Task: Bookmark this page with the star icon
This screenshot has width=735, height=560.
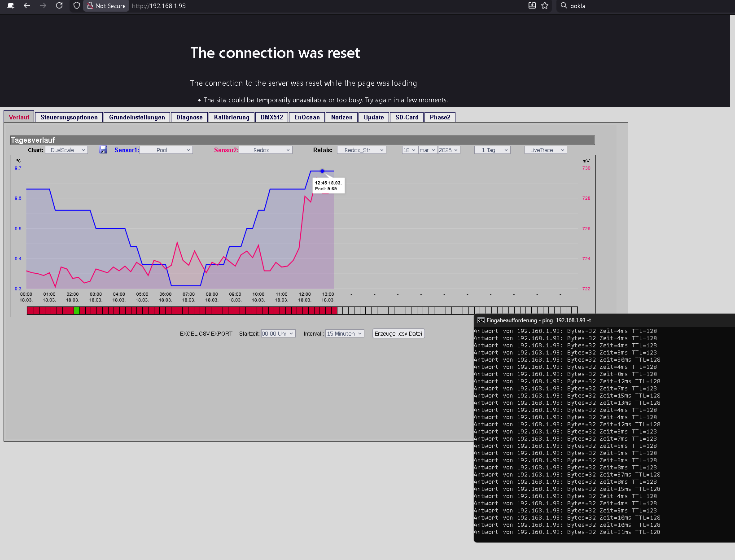Action: [545, 6]
